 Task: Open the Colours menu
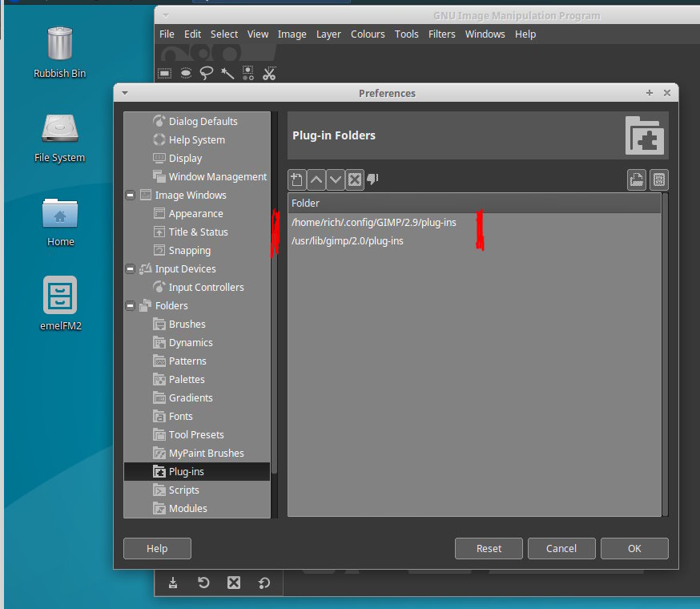coord(368,34)
